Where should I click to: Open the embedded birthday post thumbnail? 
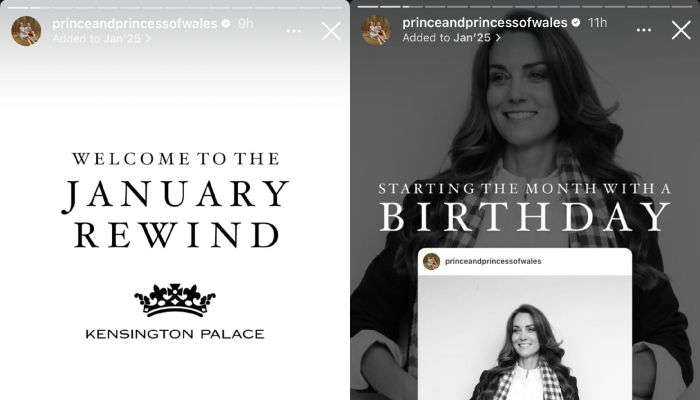[x=525, y=338]
